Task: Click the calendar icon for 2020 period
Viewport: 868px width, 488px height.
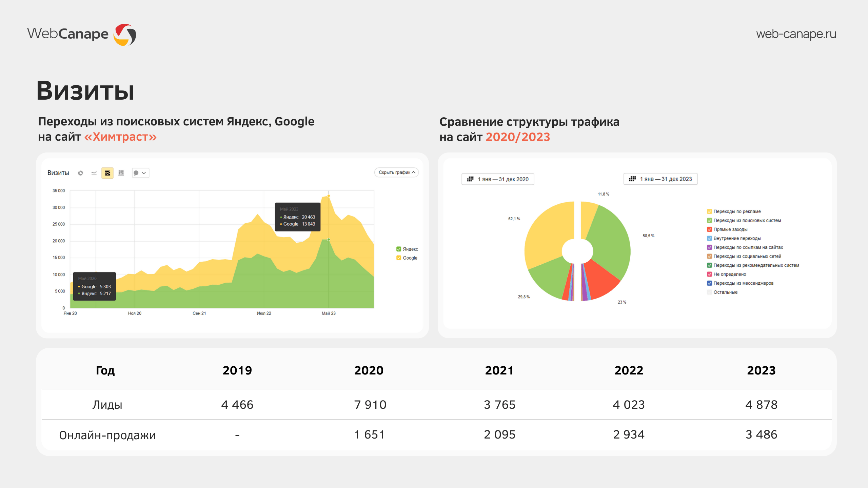Action: [x=470, y=179]
